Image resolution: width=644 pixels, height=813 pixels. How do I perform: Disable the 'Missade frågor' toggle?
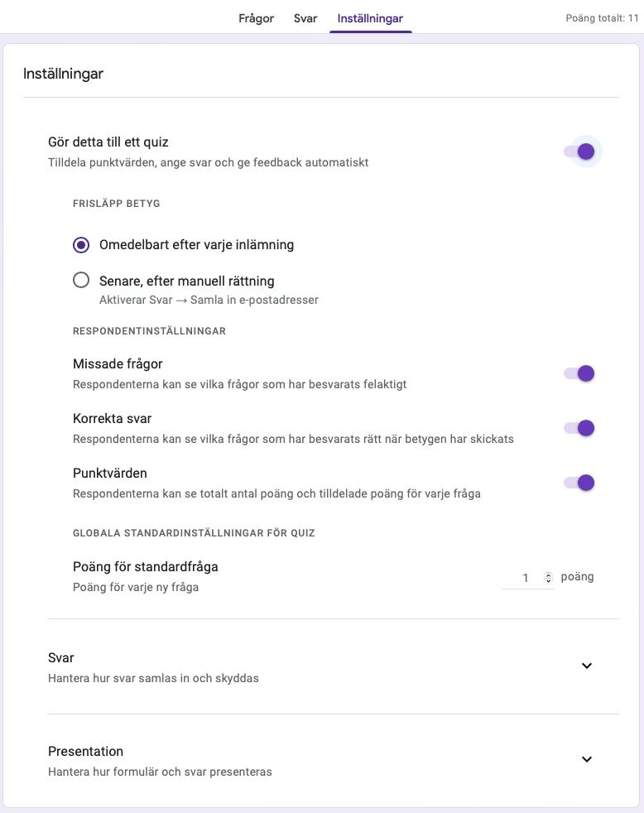tap(579, 373)
